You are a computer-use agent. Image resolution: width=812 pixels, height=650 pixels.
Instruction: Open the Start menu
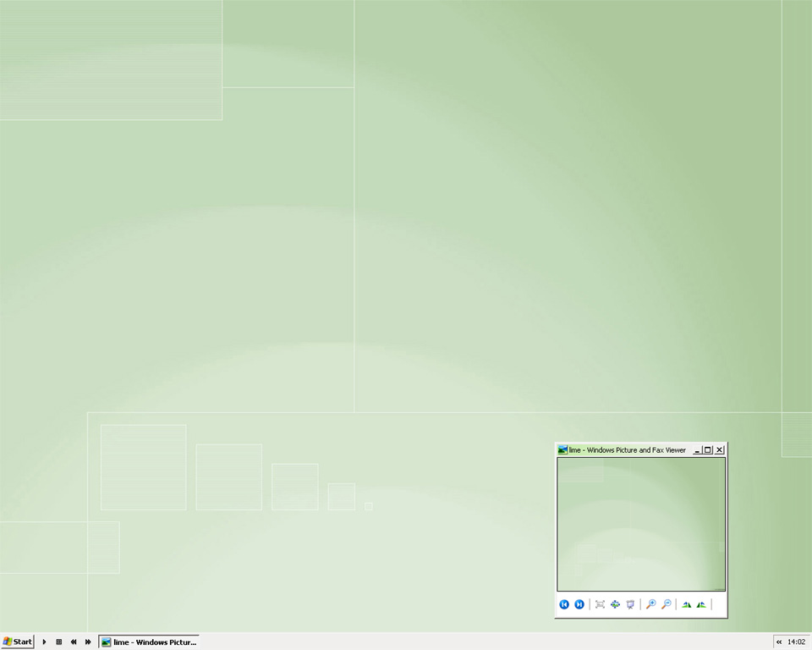18,642
